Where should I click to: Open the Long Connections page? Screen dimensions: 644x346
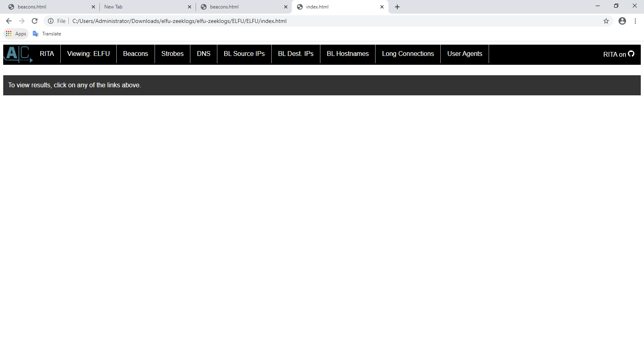click(408, 54)
